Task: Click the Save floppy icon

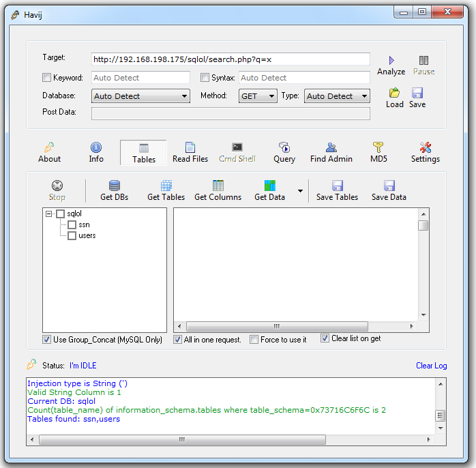Action: [417, 93]
